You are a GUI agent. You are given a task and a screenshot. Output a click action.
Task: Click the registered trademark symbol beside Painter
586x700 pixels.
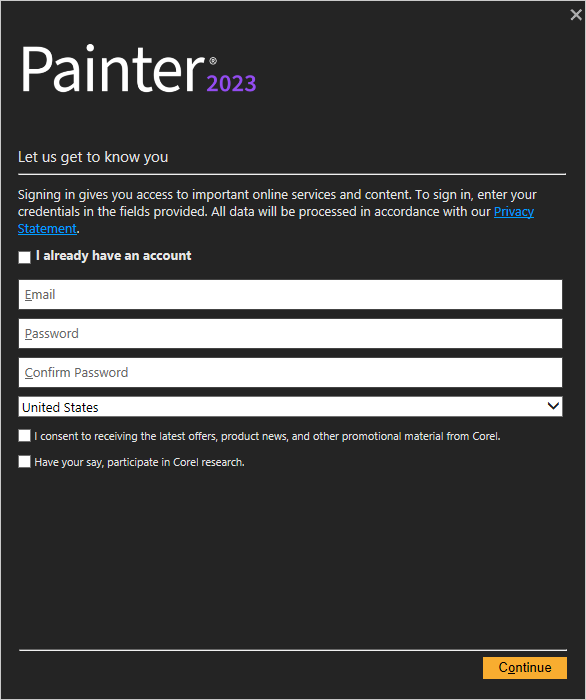[213, 61]
